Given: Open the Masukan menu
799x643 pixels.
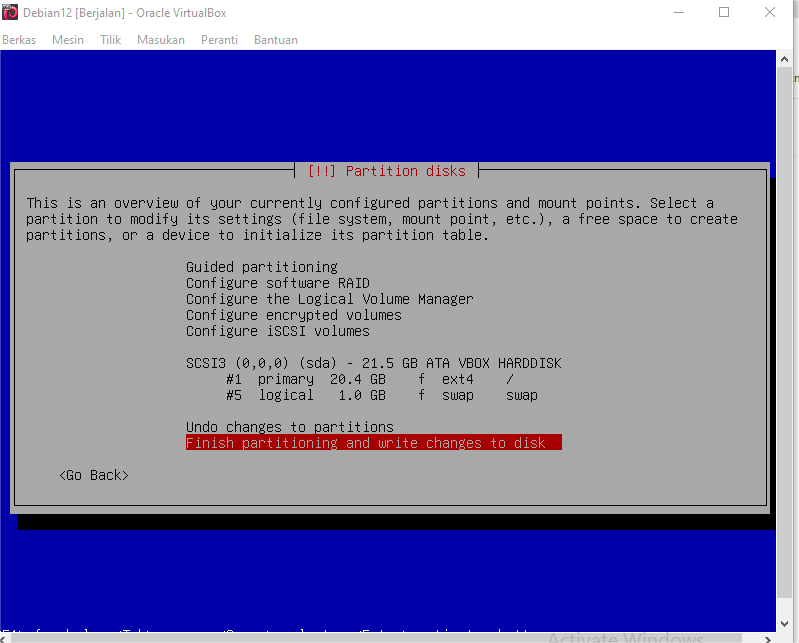Looking at the screenshot, I should [x=160, y=40].
